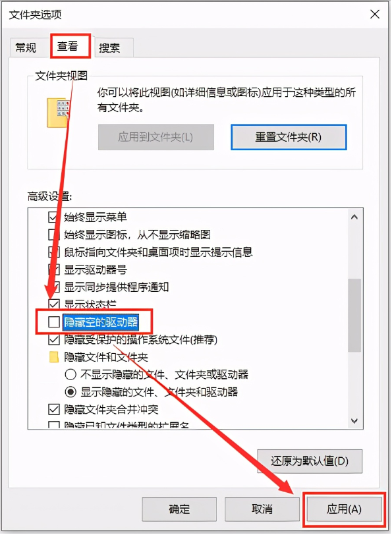Image resolution: width=392 pixels, height=535 pixels.
Task: Switch to the 查看 tab
Action: point(68,45)
